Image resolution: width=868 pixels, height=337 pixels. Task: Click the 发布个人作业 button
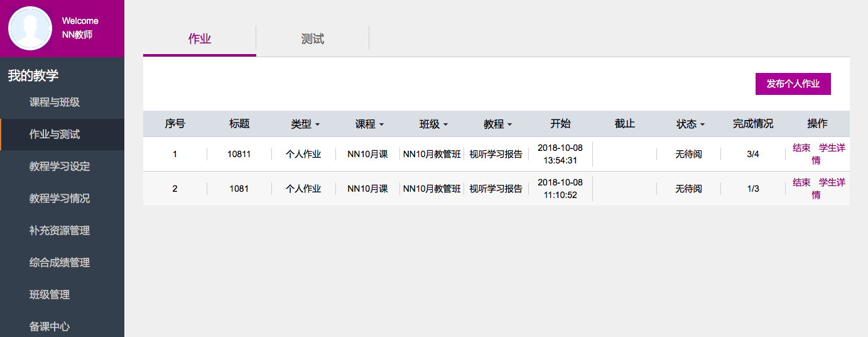click(793, 84)
